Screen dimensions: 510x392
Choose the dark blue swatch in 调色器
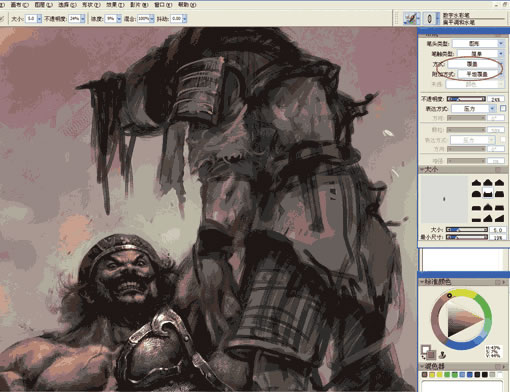coord(470,375)
